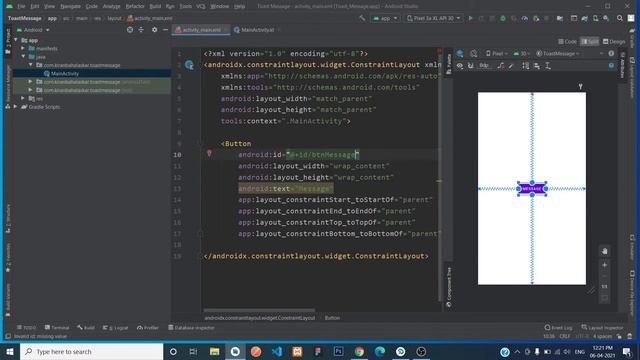
Task: Open the Event Log tool window
Action: click(558, 327)
